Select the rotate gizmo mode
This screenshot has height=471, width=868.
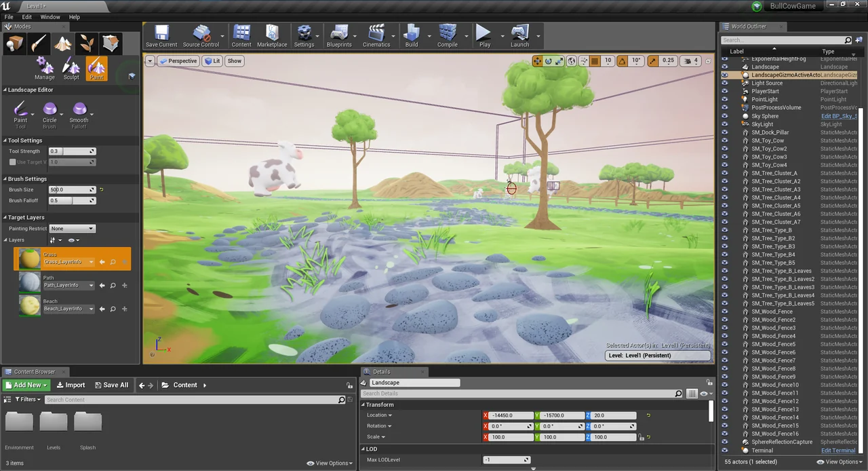coord(549,61)
